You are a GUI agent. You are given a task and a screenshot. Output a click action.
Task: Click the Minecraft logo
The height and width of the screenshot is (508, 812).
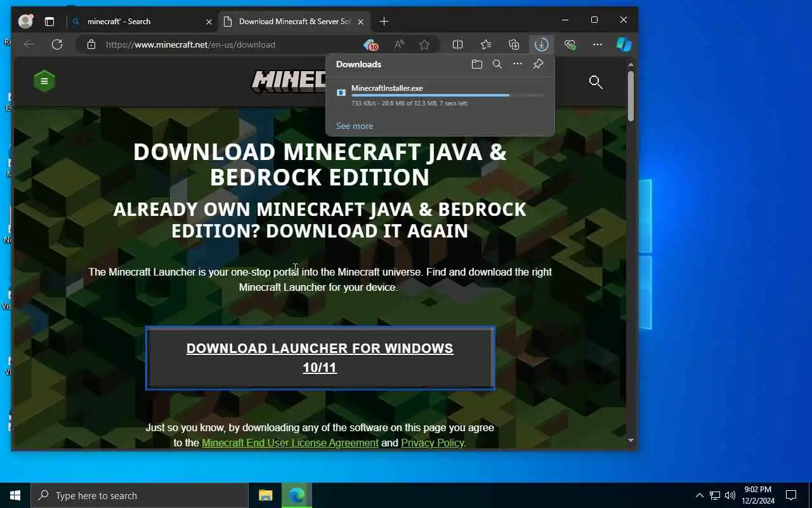[289, 81]
